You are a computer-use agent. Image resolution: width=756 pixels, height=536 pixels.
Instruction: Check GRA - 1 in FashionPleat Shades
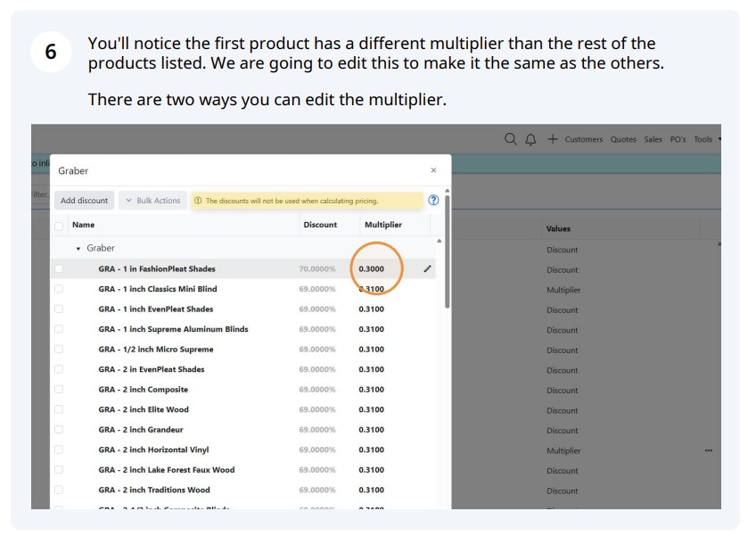click(59, 268)
